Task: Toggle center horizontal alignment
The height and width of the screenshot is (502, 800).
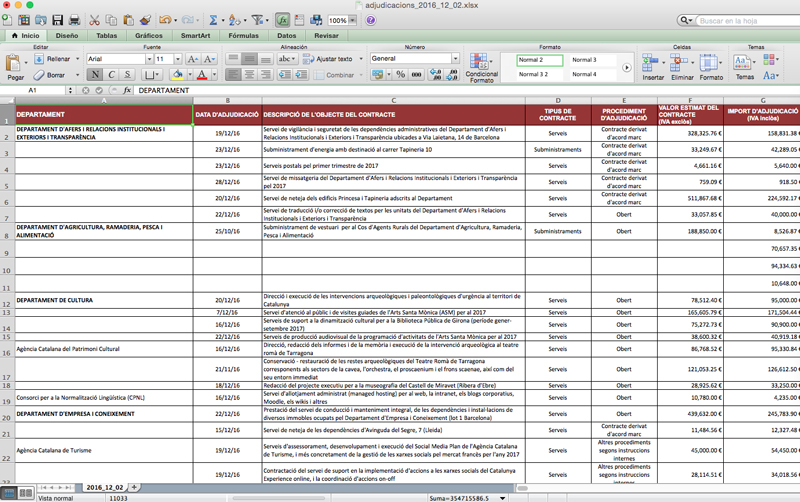Action: (x=249, y=75)
